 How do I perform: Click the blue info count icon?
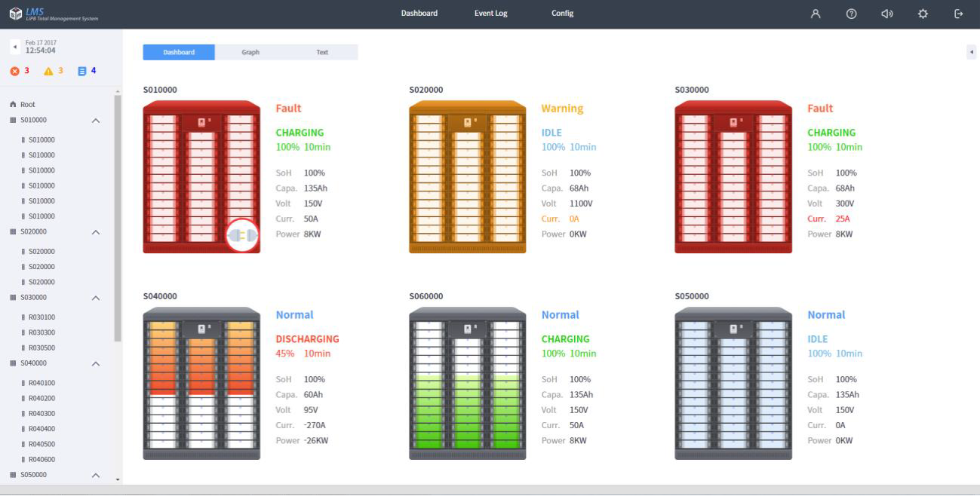[82, 71]
